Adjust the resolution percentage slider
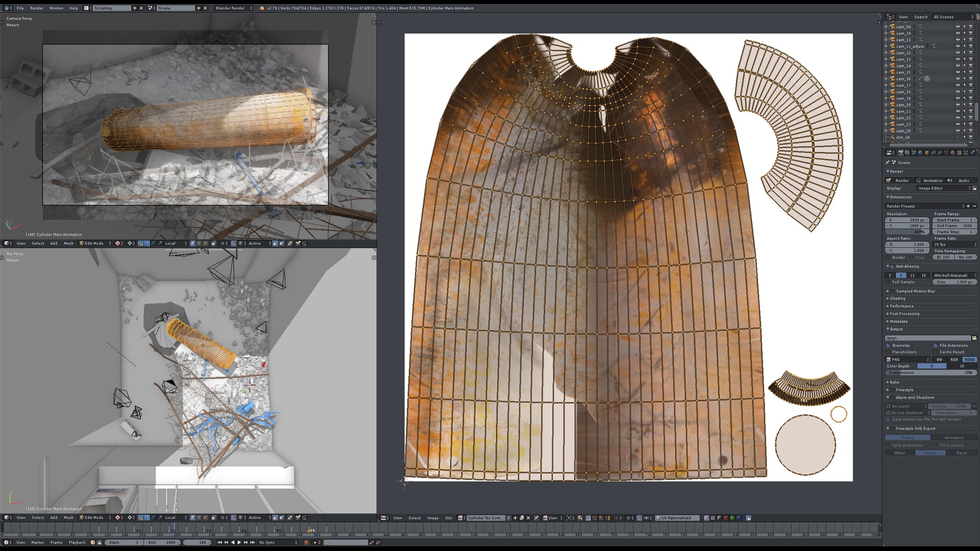Screen dimensions: 980x551 [907, 232]
